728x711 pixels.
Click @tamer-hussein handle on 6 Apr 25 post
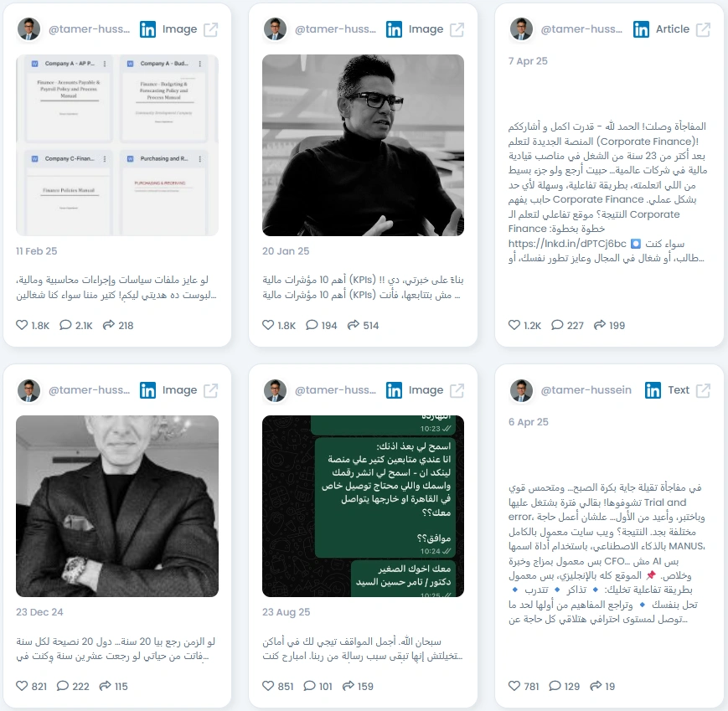(x=586, y=390)
